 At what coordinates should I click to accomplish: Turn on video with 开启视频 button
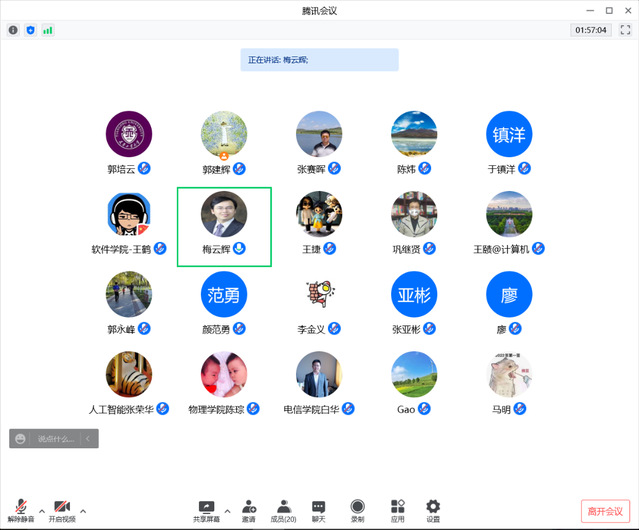coord(62,510)
